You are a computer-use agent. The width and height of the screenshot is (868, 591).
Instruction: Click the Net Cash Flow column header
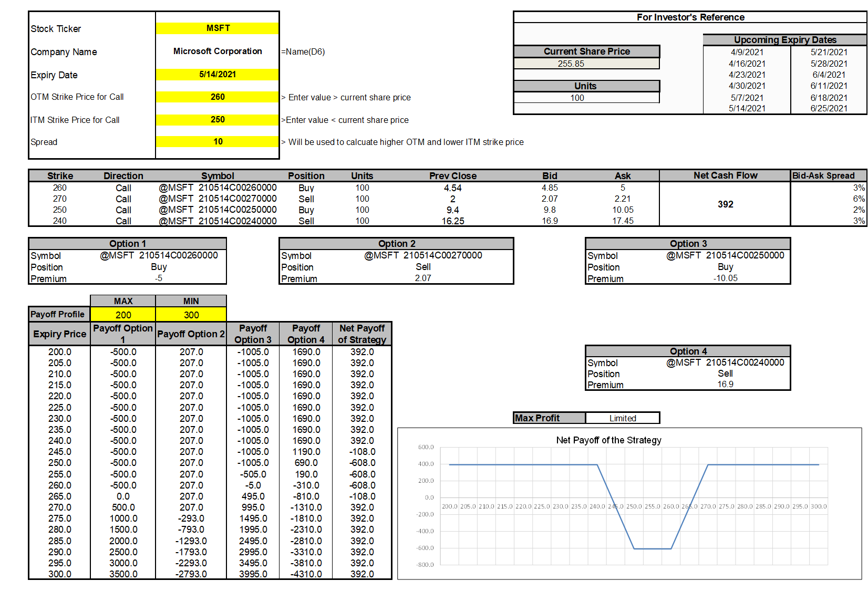pyautogui.click(x=725, y=175)
